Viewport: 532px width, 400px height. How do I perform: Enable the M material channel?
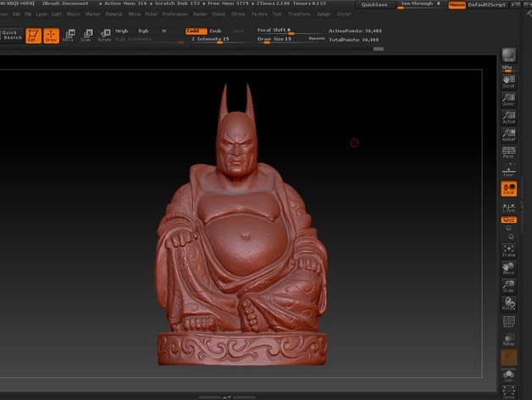[x=163, y=31]
